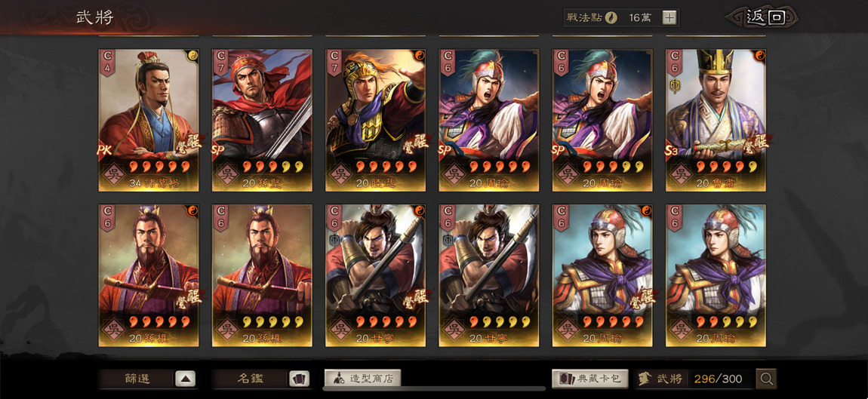Viewport: 868px width, 399px height.
Task: Open the 造型商店 skin shop
Action: [x=362, y=379]
